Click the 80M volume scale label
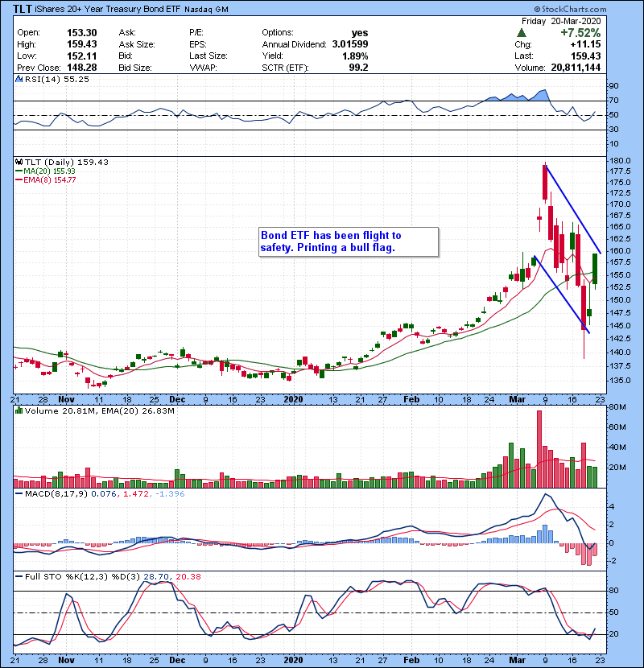The height and width of the screenshot is (668, 644). tap(617, 407)
